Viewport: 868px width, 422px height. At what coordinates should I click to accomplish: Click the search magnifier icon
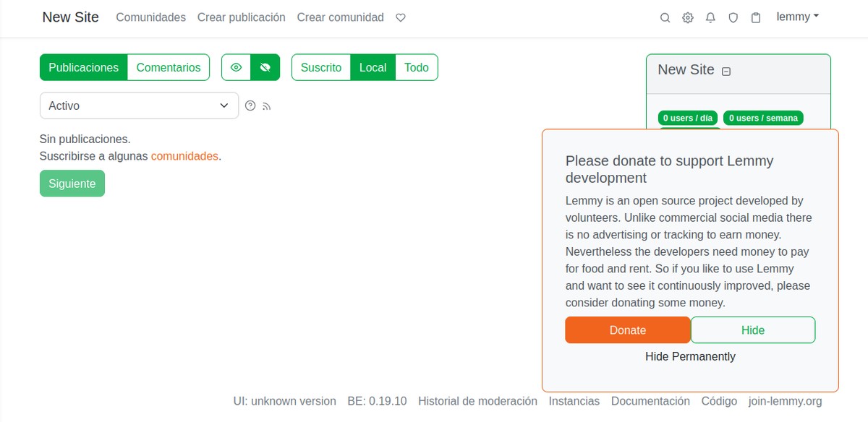665,18
